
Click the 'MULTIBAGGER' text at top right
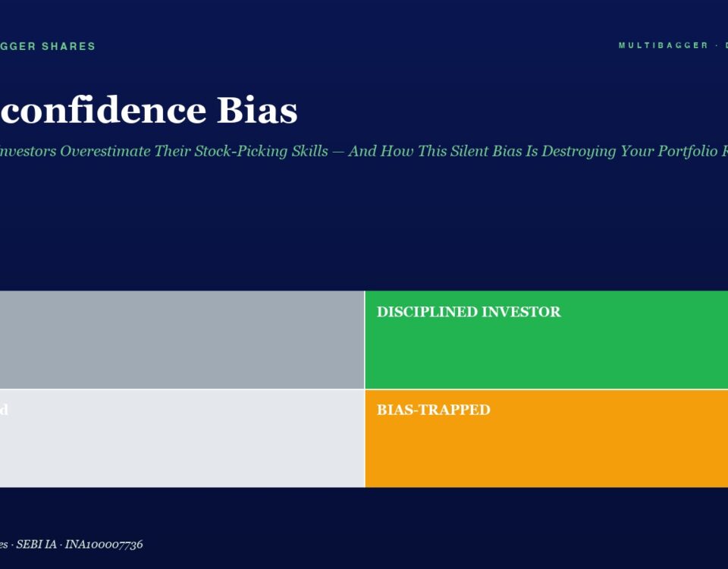(x=663, y=45)
